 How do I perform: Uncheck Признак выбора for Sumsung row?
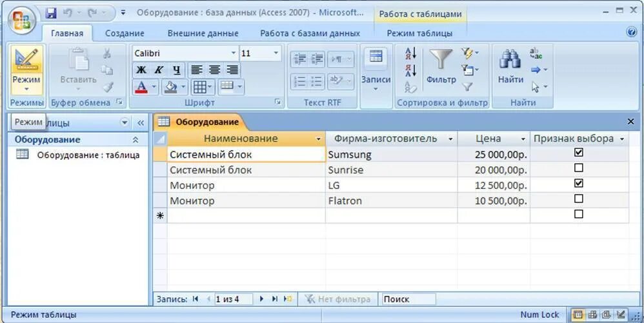coord(578,152)
